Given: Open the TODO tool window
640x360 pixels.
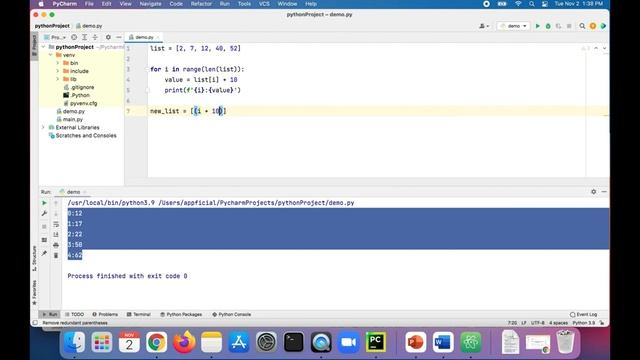Looking at the screenshot, I should click(x=74, y=314).
